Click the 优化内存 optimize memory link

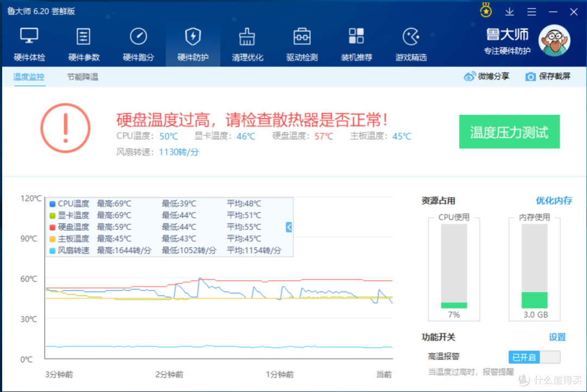tap(554, 201)
